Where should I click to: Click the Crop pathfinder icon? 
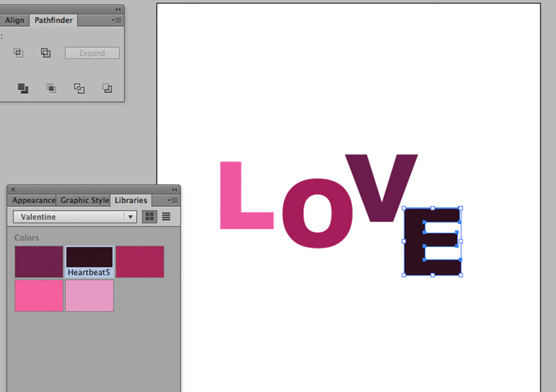[x=51, y=88]
